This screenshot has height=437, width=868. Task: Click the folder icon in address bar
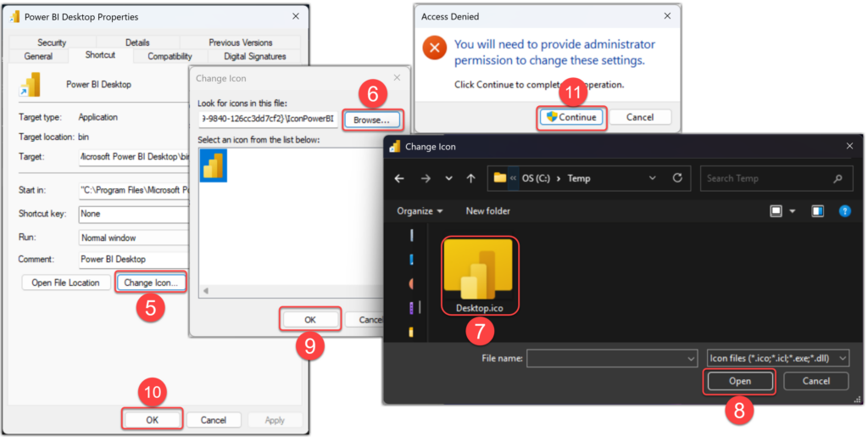pyautogui.click(x=500, y=178)
